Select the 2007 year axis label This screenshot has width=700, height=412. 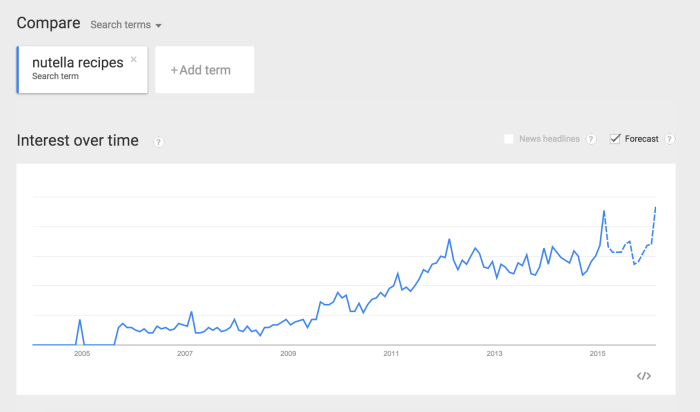(184, 354)
